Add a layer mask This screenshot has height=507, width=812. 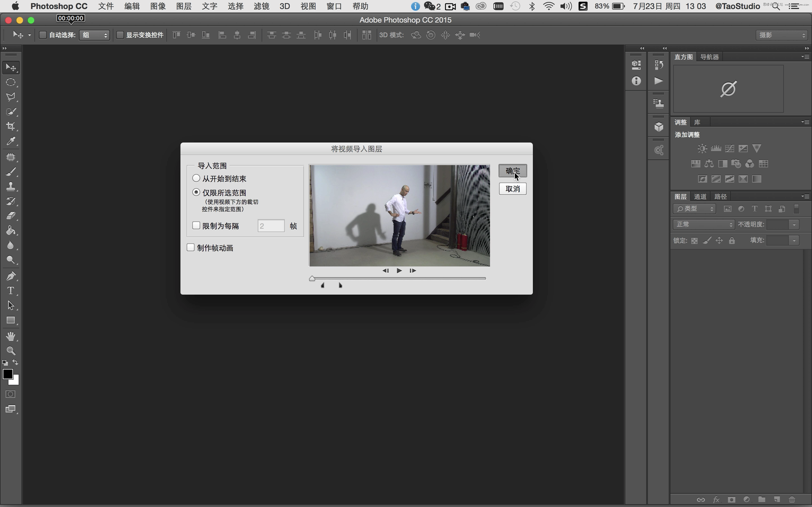pyautogui.click(x=731, y=499)
